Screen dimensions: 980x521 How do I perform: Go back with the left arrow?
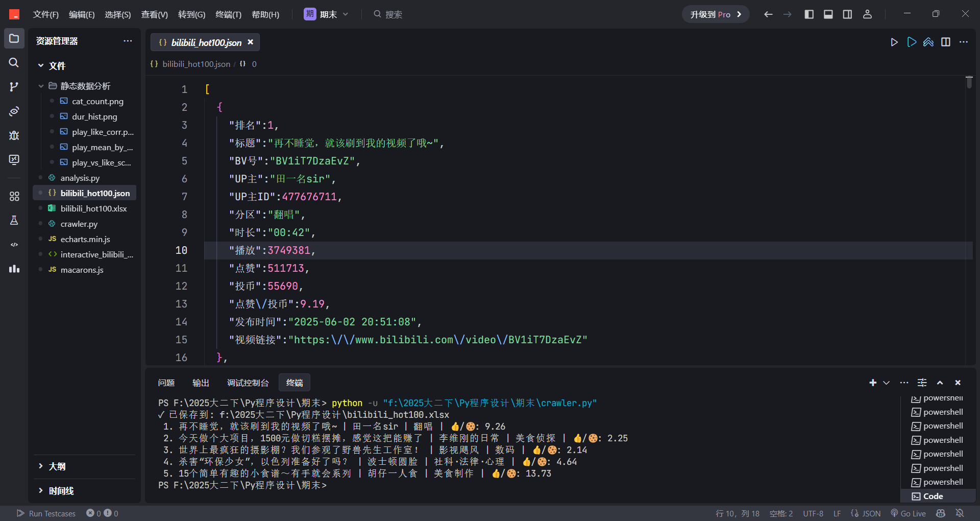pyautogui.click(x=768, y=14)
